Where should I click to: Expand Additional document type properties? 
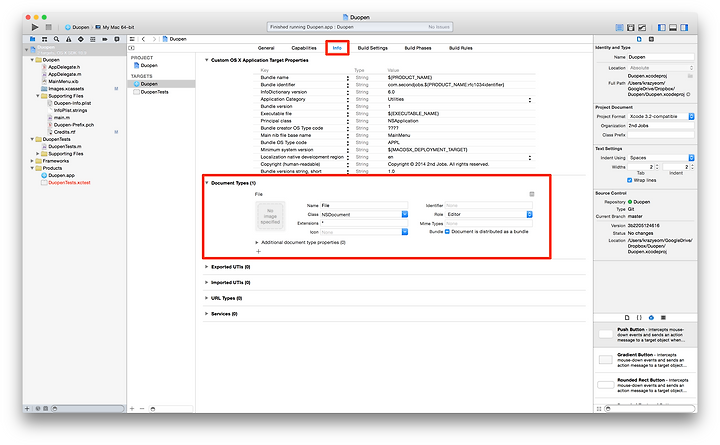pyautogui.click(x=257, y=242)
